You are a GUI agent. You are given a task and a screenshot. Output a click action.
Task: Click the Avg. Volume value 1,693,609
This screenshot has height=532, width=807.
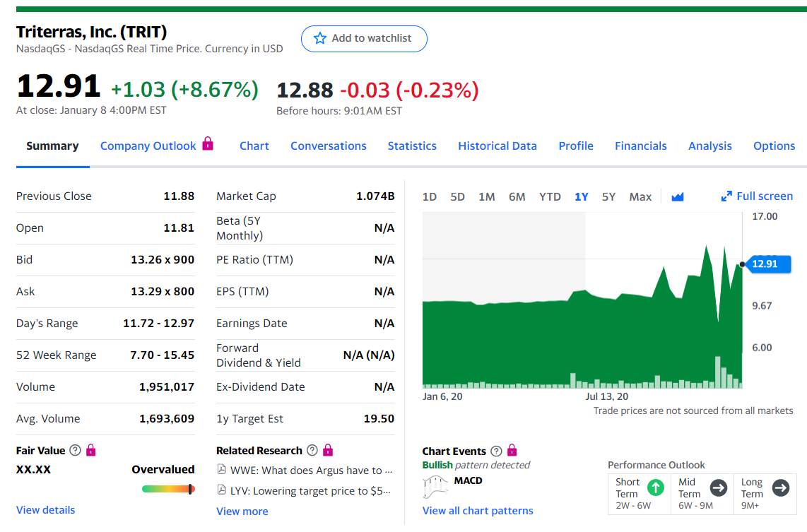166,419
